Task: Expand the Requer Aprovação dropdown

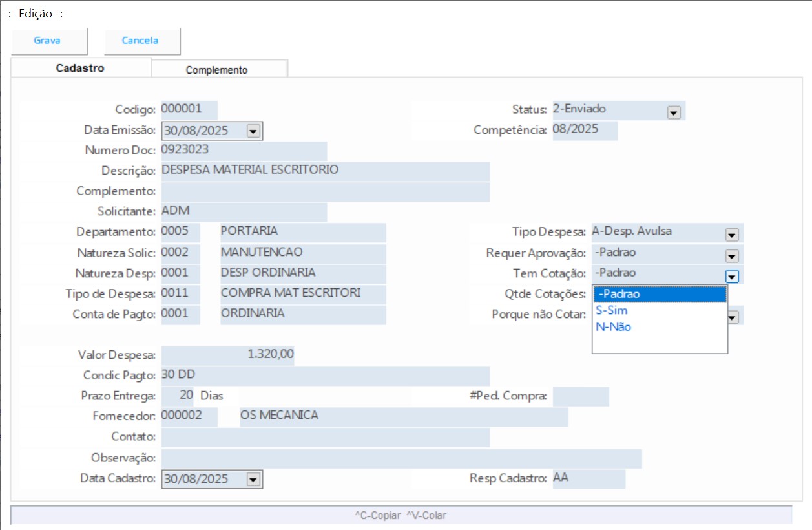Action: tap(731, 255)
